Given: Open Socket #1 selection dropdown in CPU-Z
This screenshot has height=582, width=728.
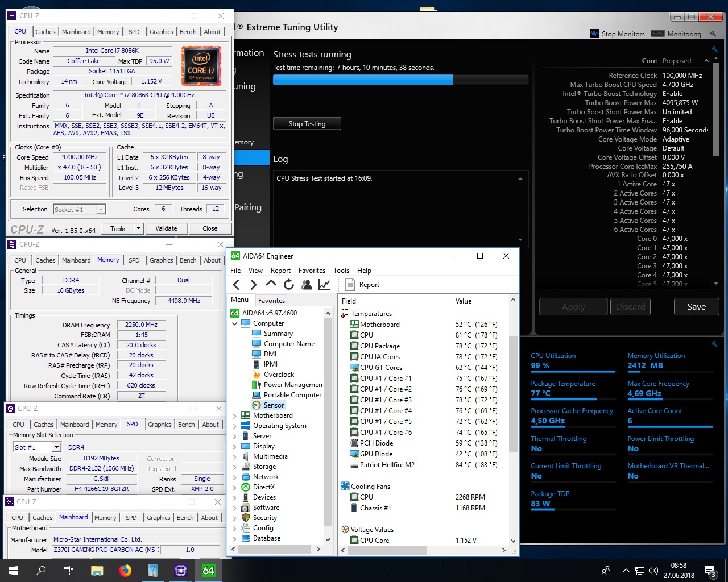Looking at the screenshot, I should [x=100, y=210].
